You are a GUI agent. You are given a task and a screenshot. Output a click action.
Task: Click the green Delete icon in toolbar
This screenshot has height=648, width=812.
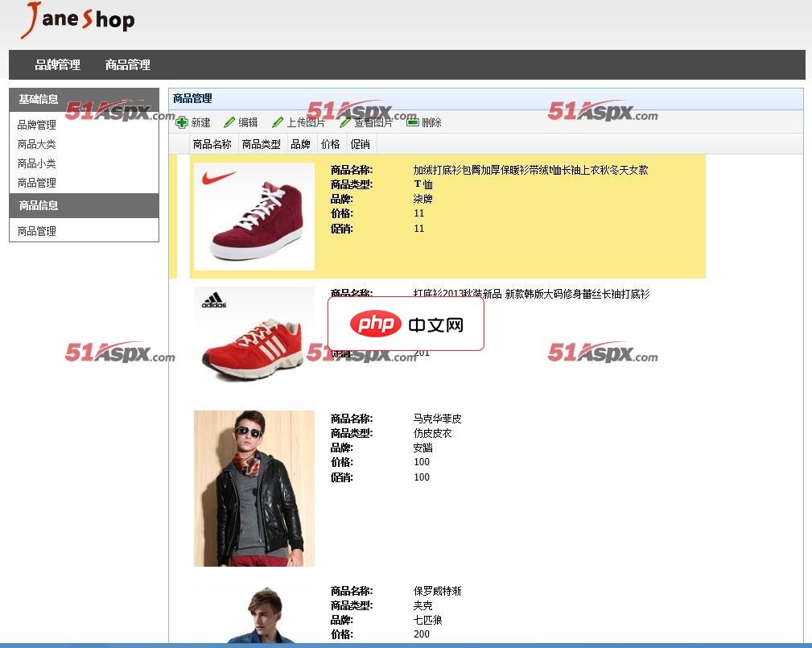tap(412, 122)
